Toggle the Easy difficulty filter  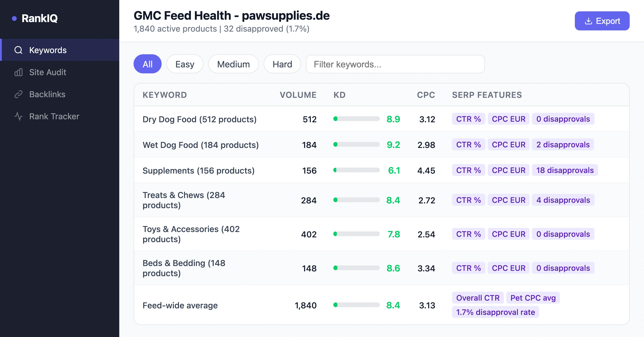coord(185,64)
